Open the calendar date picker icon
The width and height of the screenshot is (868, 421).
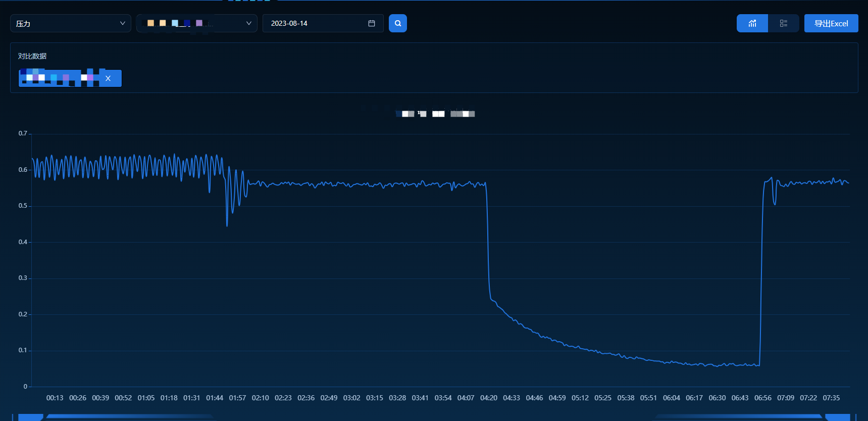(x=372, y=23)
